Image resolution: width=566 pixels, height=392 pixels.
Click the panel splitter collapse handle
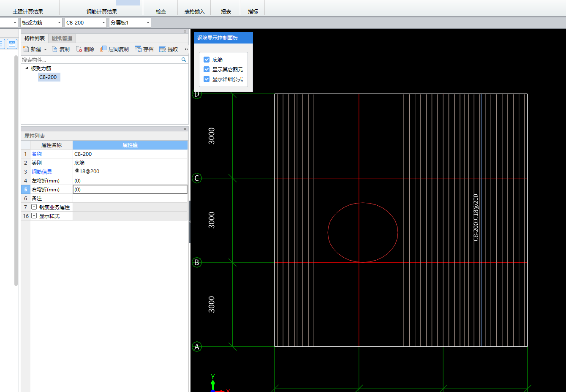pos(190,222)
